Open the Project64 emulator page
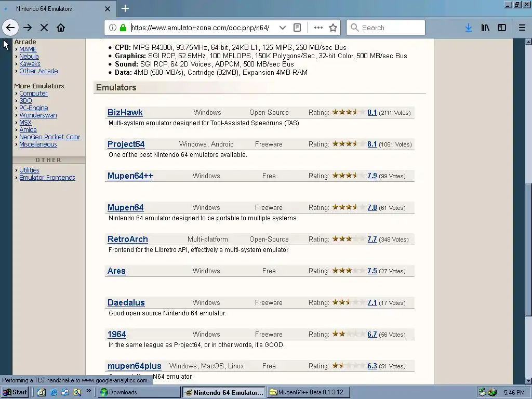Screen dimensions: 532x399 [x=126, y=144]
